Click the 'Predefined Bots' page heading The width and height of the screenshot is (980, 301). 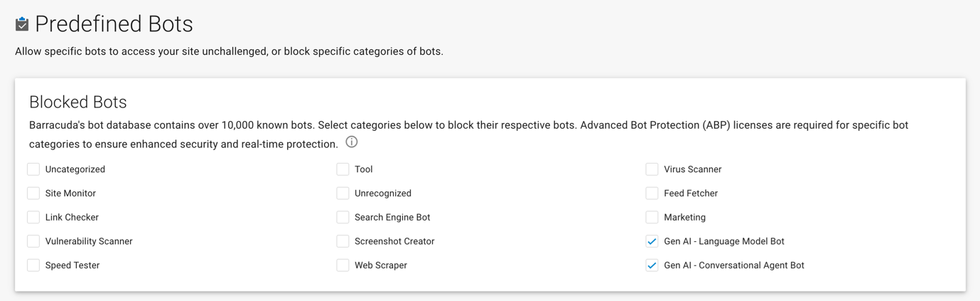click(x=114, y=24)
